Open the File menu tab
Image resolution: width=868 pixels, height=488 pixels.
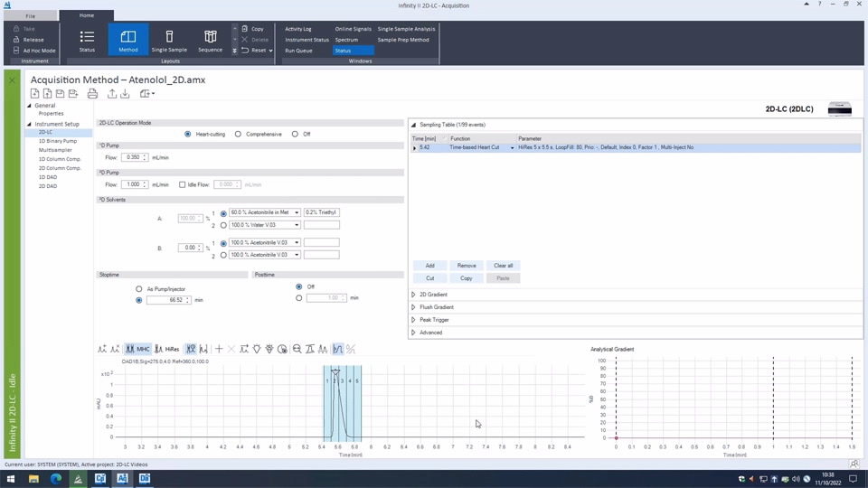click(x=30, y=15)
